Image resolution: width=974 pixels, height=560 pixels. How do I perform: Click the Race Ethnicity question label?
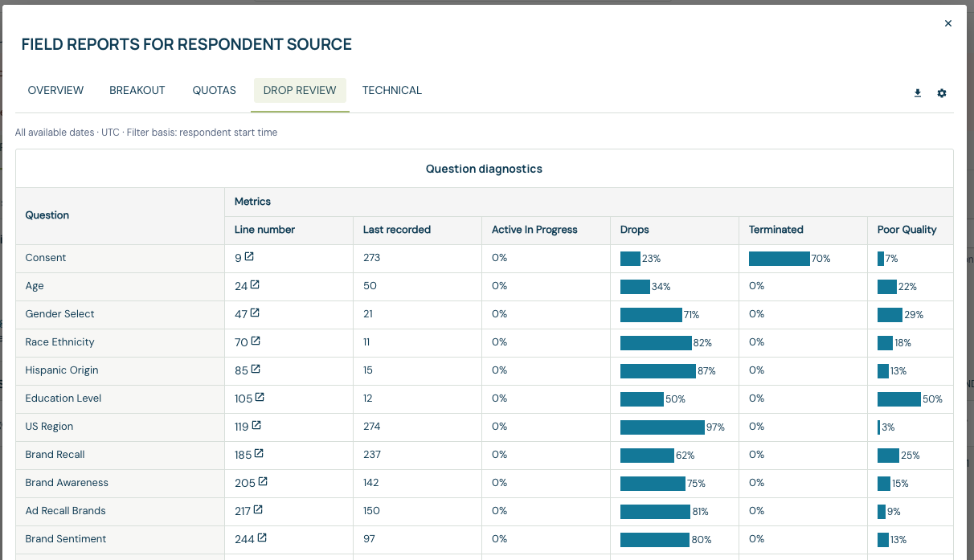(60, 342)
